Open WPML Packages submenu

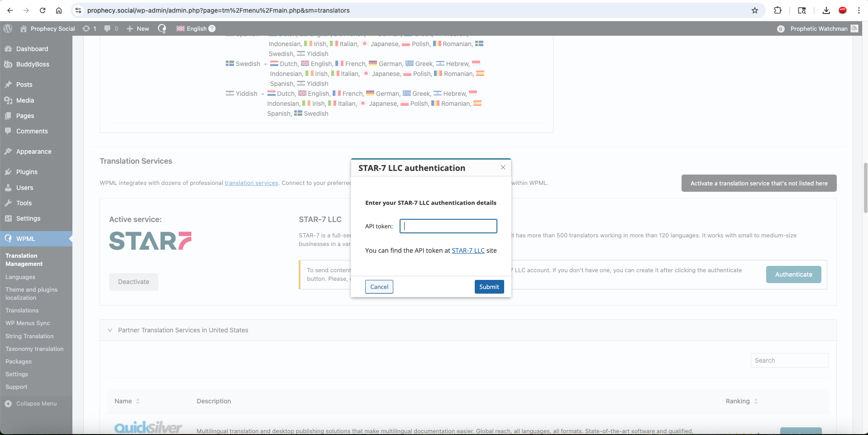coord(19,361)
